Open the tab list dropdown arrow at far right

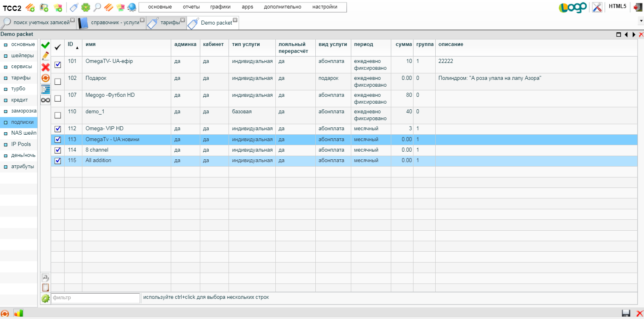click(641, 21)
